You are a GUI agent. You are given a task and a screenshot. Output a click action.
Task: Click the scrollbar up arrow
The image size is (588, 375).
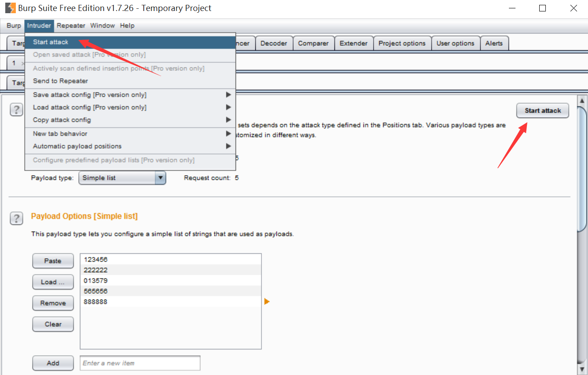(x=582, y=100)
